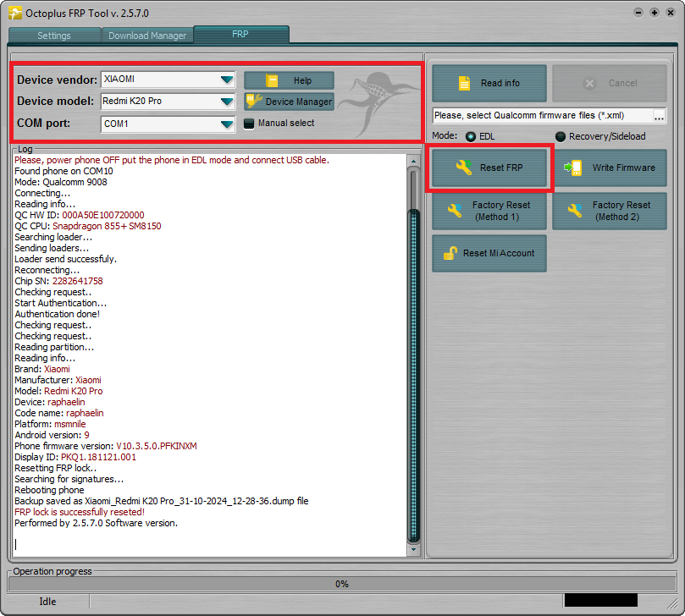Click the Factory Reset (Method 2) label

(x=621, y=211)
